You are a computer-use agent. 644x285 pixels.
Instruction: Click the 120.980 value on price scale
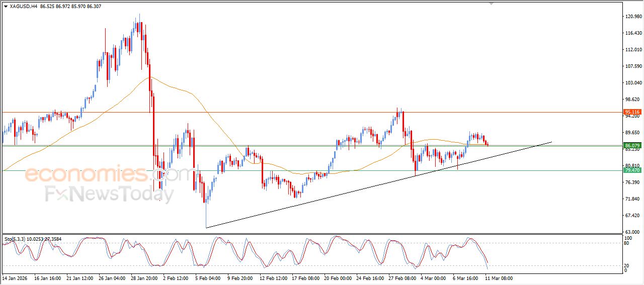[x=632, y=17]
